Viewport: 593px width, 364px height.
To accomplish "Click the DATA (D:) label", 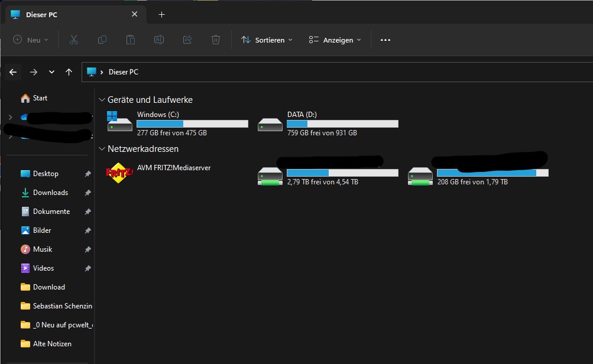I will click(x=302, y=115).
